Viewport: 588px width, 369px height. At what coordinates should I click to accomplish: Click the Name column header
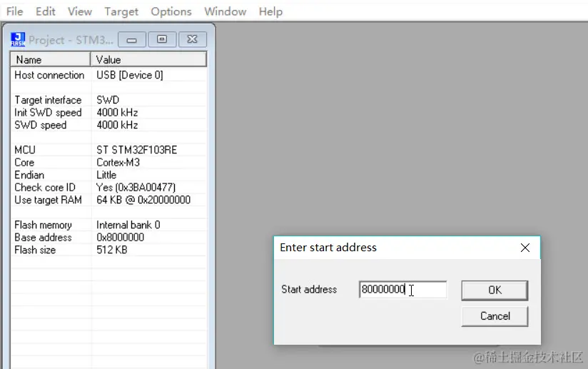click(50, 60)
